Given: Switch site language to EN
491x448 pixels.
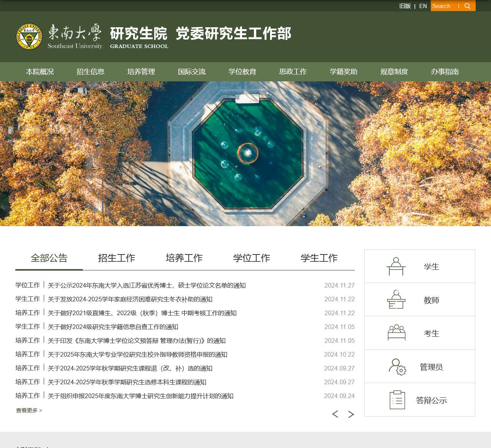Looking at the screenshot, I should point(423,6).
